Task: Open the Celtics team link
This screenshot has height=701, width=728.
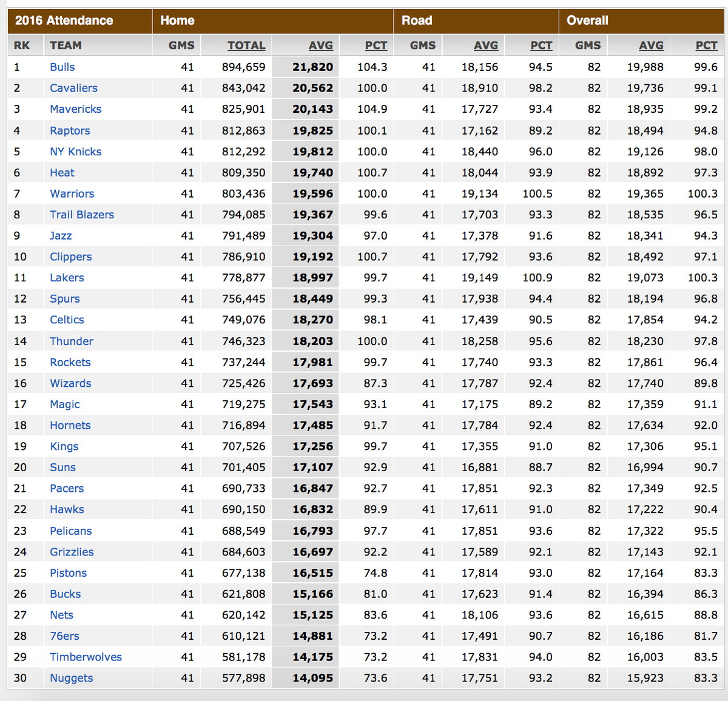Action: 67,320
